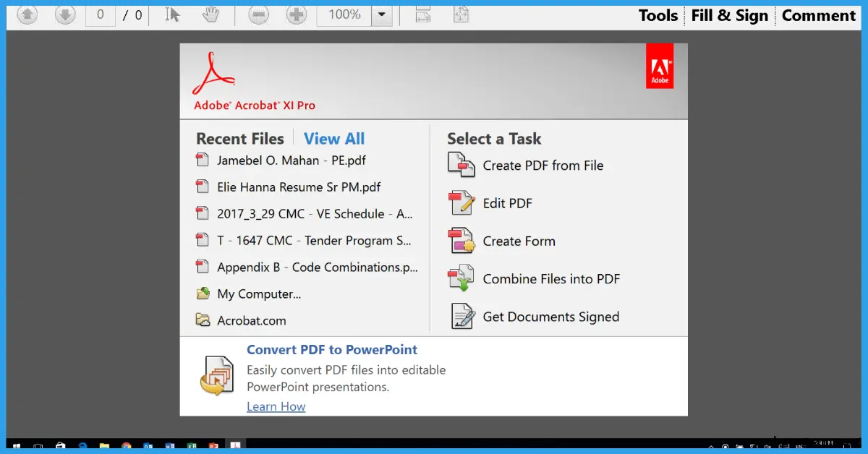Select Combine Files into PDF task
This screenshot has height=454, width=868.
552,279
